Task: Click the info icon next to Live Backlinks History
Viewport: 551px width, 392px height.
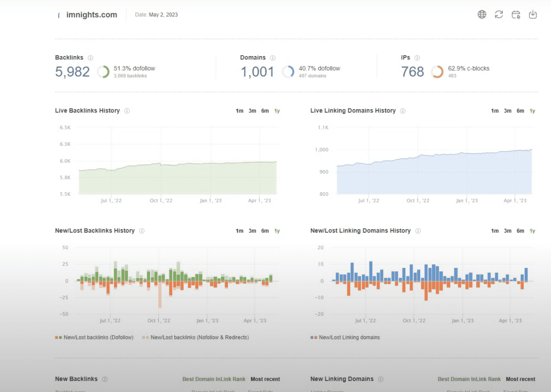Action: [x=127, y=111]
